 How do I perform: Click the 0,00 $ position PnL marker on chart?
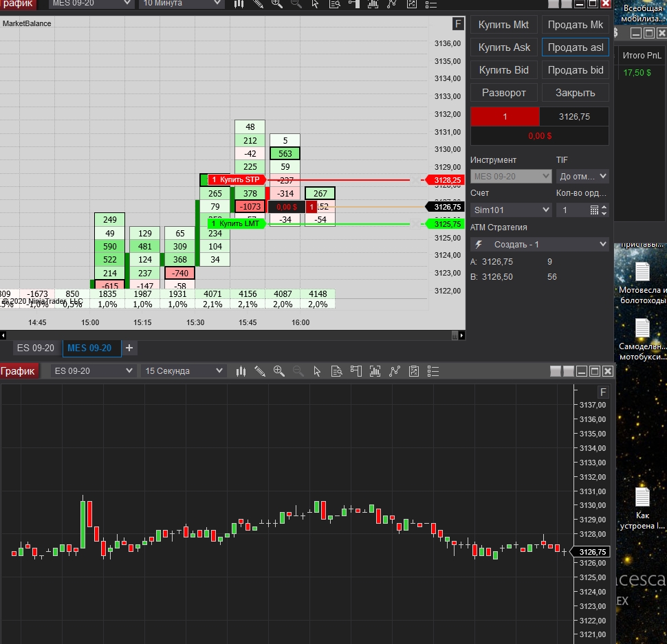point(287,207)
